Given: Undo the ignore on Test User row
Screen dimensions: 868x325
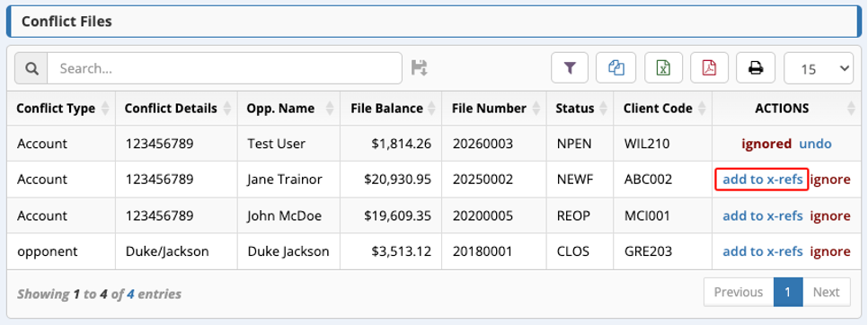Looking at the screenshot, I should pos(815,144).
